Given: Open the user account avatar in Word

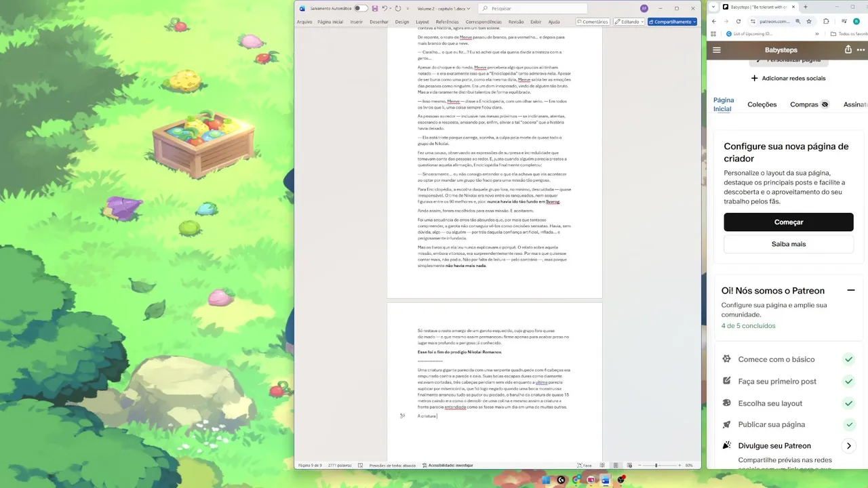Looking at the screenshot, I should pos(644,8).
